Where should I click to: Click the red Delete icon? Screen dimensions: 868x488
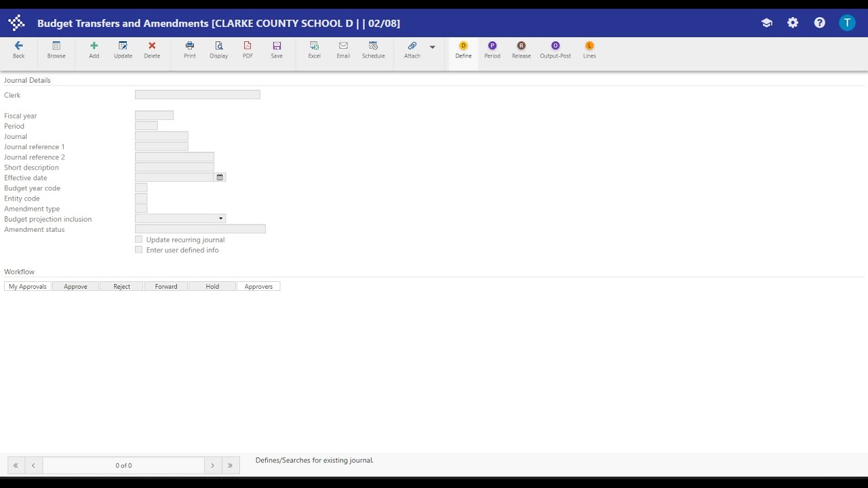click(152, 46)
